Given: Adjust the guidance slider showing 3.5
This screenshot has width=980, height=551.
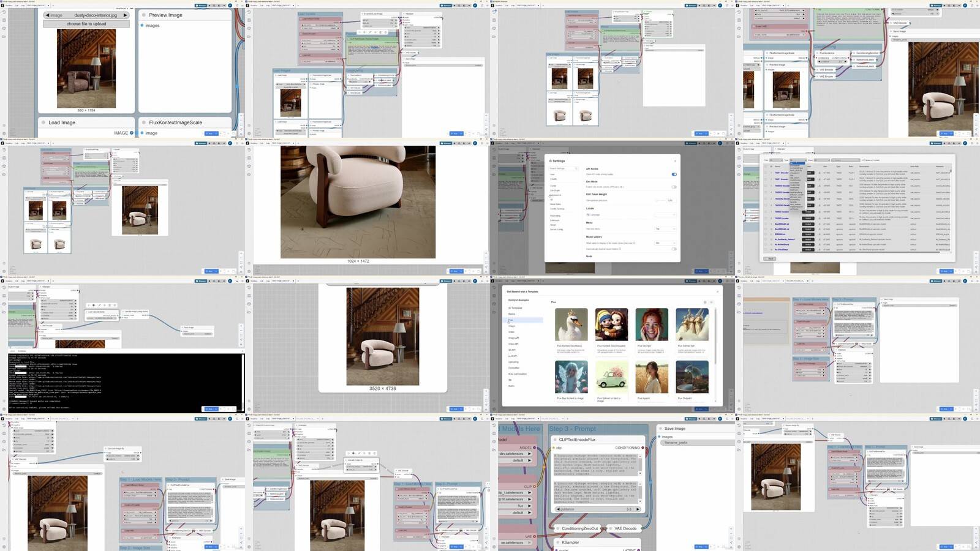Looking at the screenshot, I should tap(597, 509).
